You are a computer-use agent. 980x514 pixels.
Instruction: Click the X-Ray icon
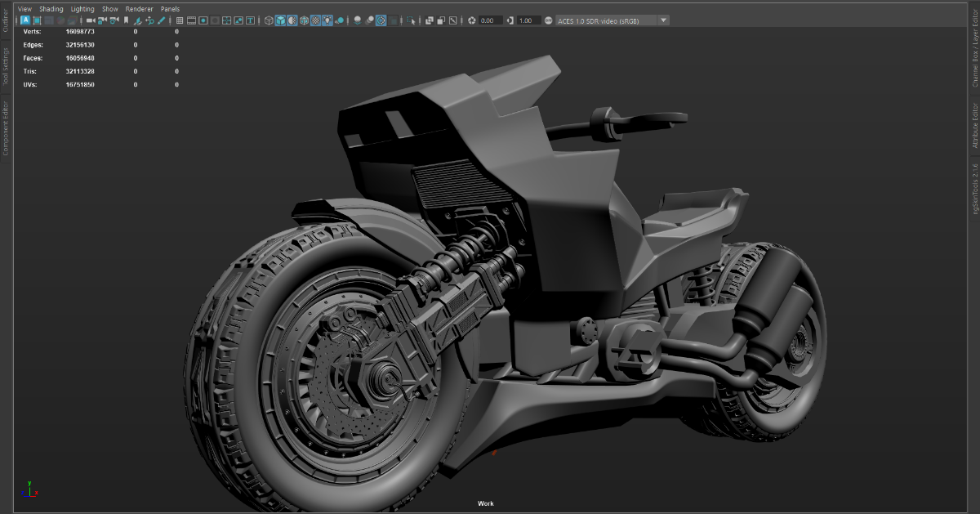coord(429,20)
